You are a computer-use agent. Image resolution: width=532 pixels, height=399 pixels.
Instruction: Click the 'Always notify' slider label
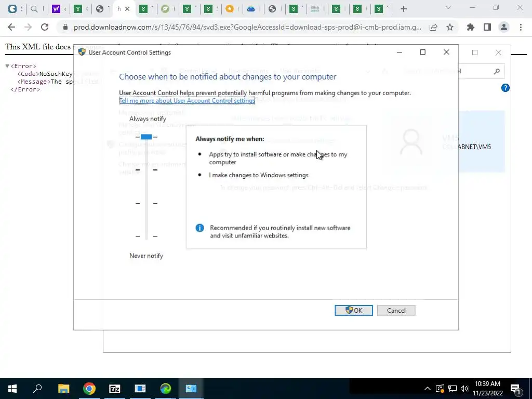click(x=148, y=119)
